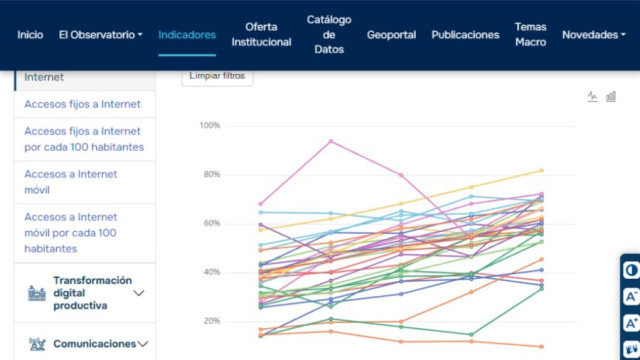Decrease font size accessibility icon

coord(631,297)
